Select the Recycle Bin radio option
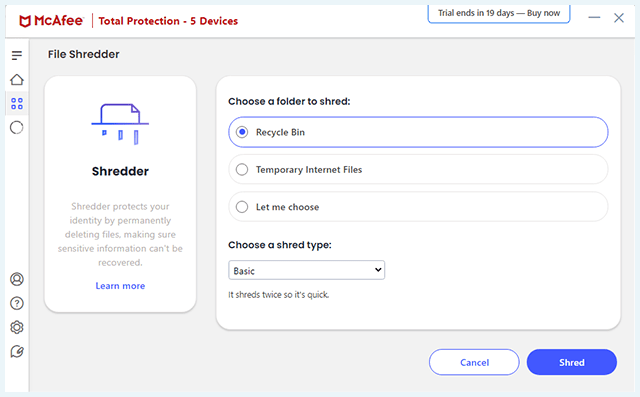Screen dimensions: 640x397 pyautogui.click(x=418, y=132)
